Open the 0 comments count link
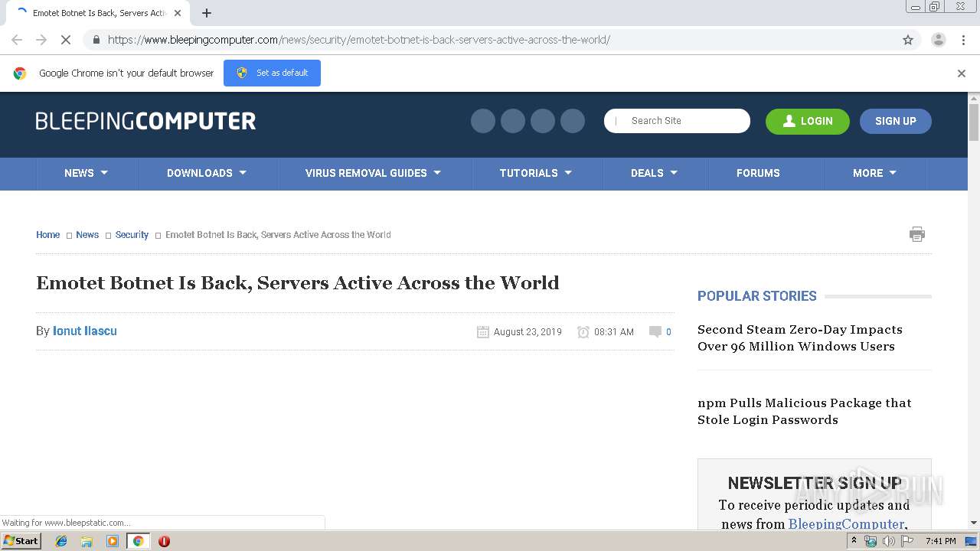This screenshot has height=551, width=980. 668,332
